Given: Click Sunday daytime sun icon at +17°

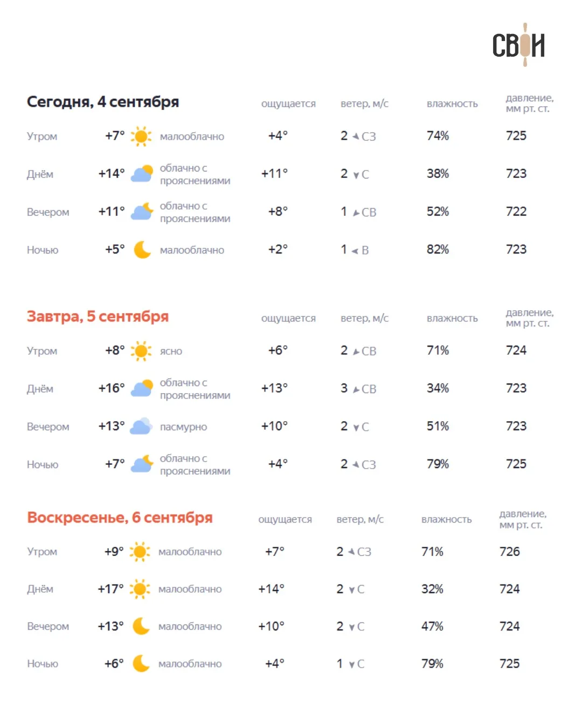Looking at the screenshot, I should pyautogui.click(x=140, y=589).
